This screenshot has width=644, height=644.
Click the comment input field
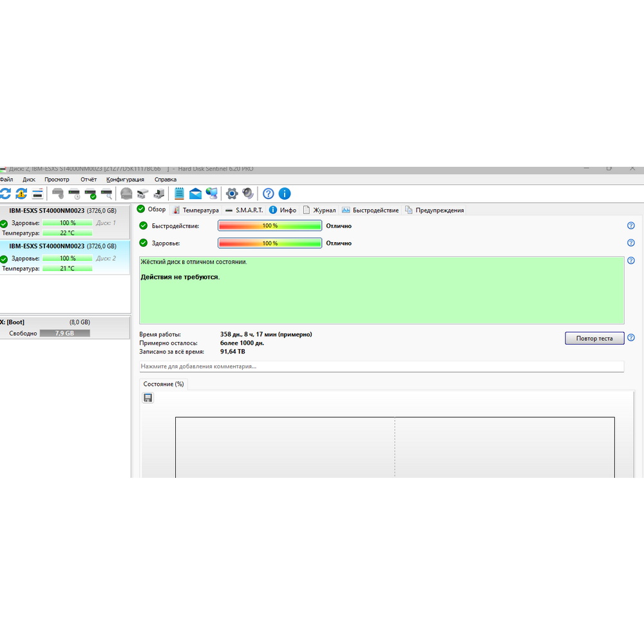click(381, 366)
